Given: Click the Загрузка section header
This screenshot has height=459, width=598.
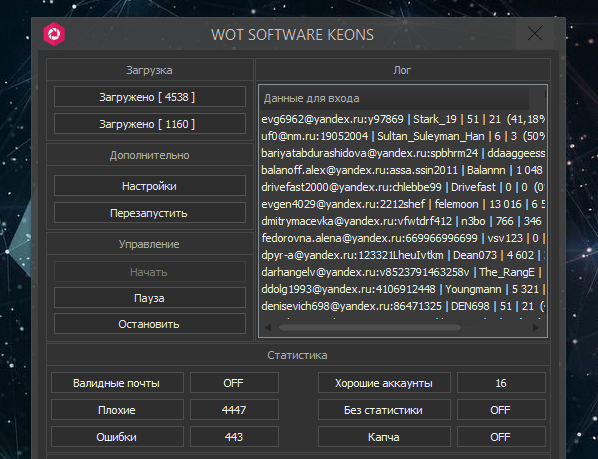Looking at the screenshot, I should click(150, 70).
